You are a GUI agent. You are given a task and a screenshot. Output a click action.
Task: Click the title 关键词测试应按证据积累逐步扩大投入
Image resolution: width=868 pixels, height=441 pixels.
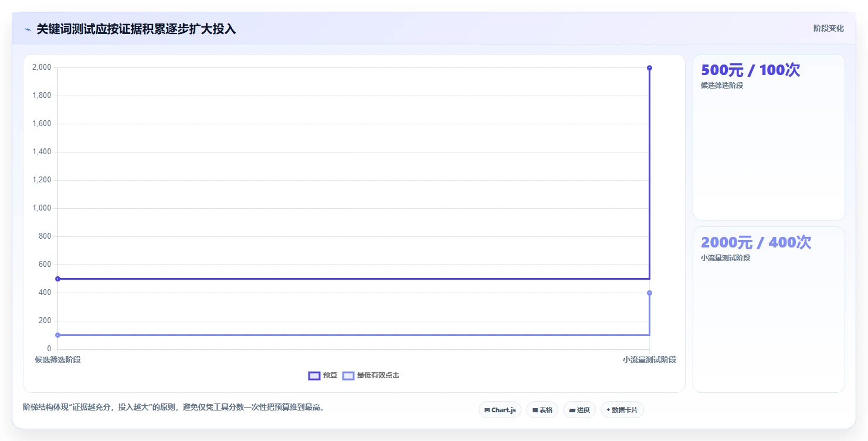click(136, 29)
